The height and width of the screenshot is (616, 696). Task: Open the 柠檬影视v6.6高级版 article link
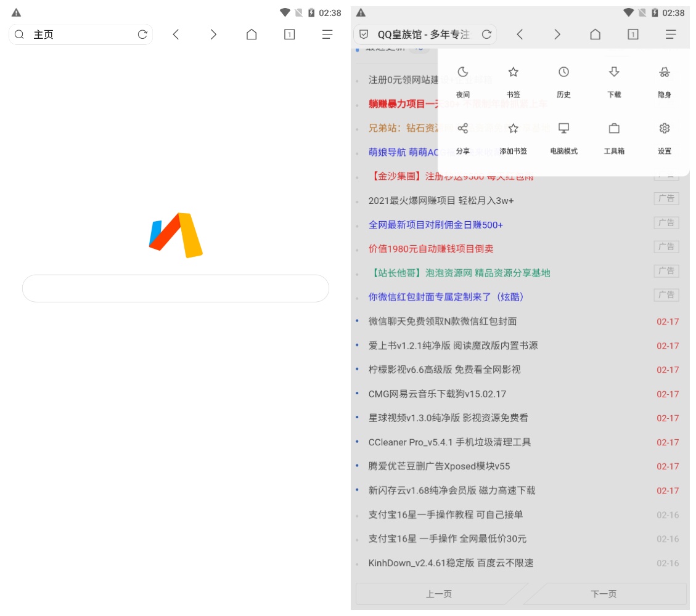[444, 370]
